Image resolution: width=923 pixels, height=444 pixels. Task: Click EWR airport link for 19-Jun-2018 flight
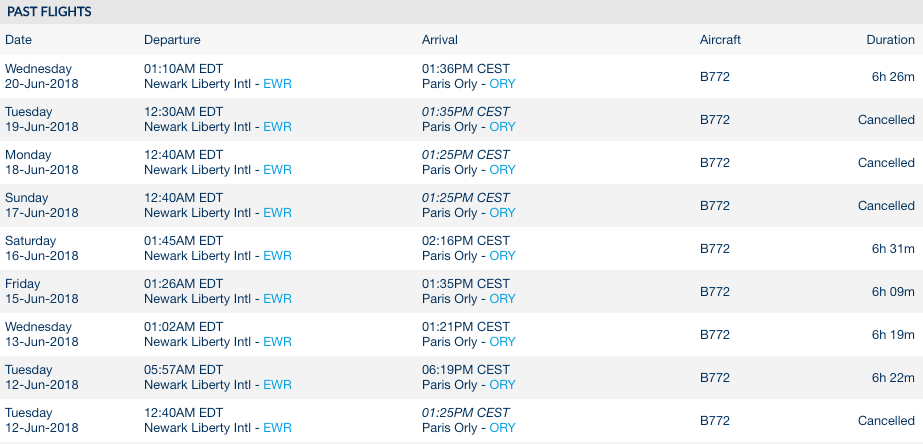click(277, 127)
